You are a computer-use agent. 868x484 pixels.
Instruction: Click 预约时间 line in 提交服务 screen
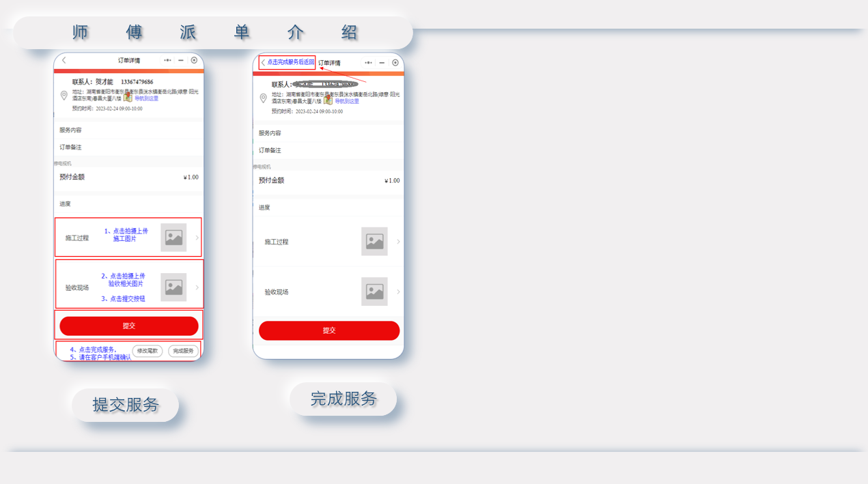pyautogui.click(x=107, y=109)
